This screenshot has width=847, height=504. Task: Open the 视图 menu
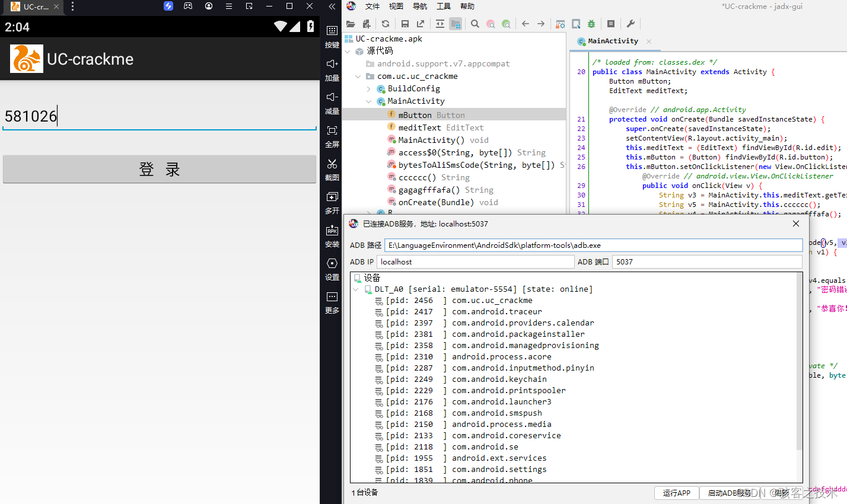[x=396, y=7]
